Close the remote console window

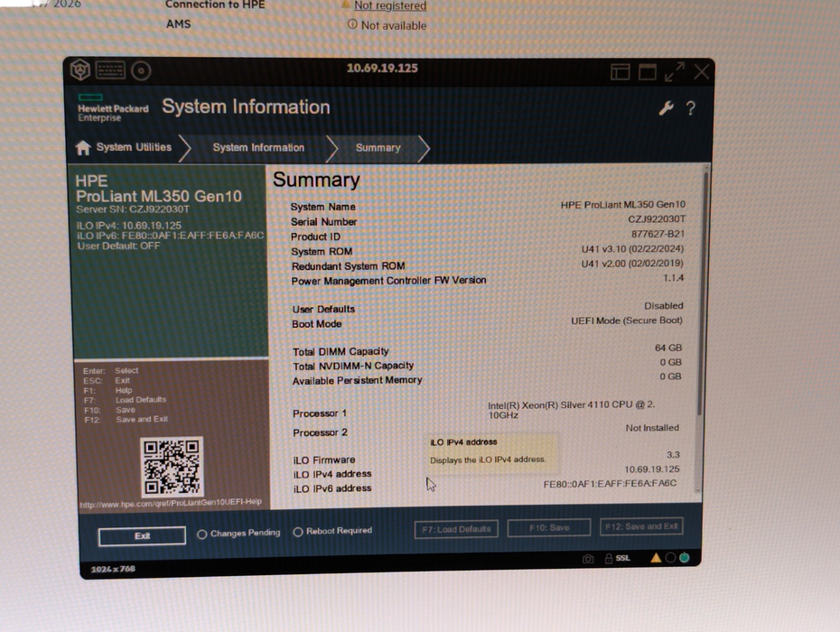click(701, 71)
